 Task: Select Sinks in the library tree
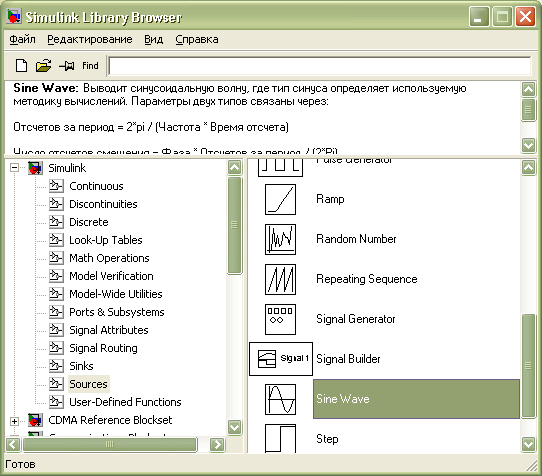click(81, 366)
